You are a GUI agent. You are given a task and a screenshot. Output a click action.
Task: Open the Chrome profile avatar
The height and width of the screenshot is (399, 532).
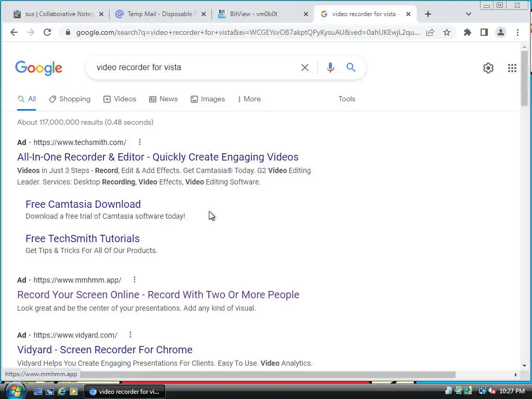click(x=500, y=32)
